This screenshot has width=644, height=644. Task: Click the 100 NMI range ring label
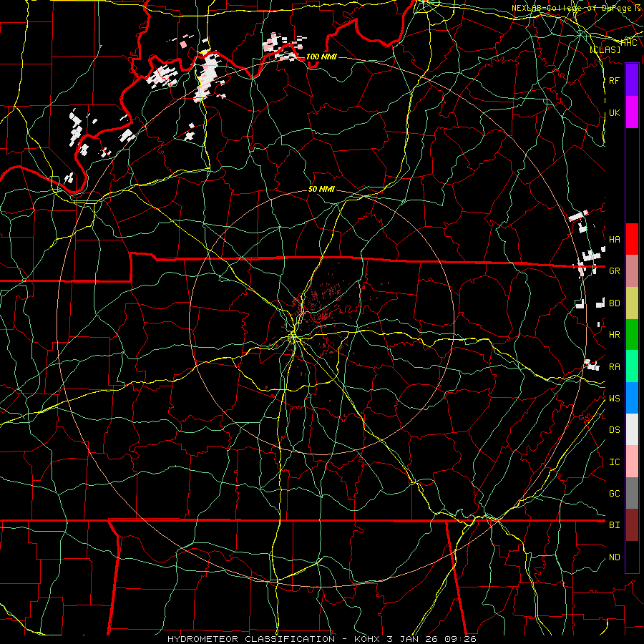coord(321,57)
